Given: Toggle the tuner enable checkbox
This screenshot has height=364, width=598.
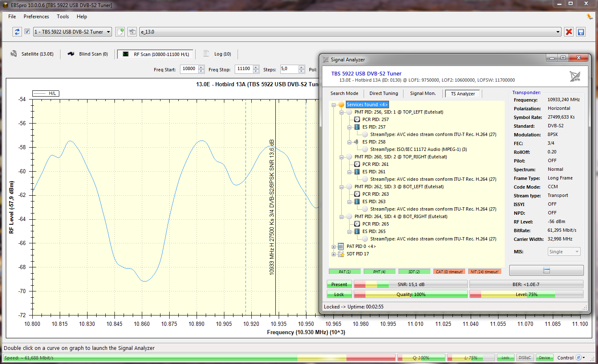Looking at the screenshot, I should (x=27, y=32).
